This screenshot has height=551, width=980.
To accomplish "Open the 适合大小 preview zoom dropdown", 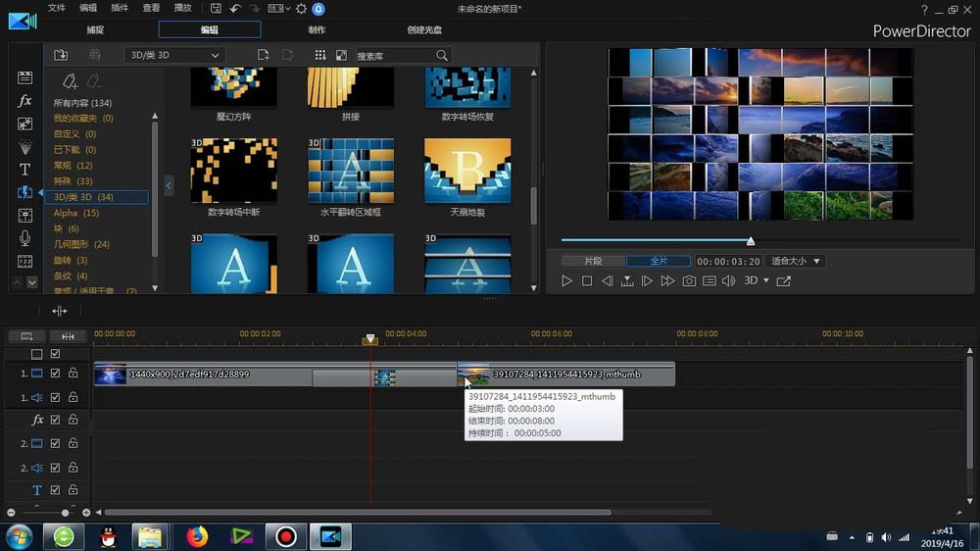I will click(797, 261).
